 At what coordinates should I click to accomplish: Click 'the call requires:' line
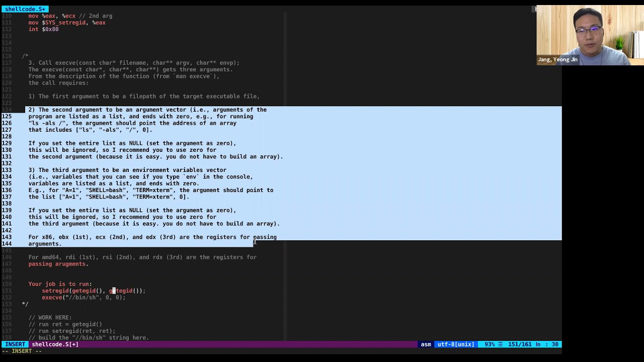[58, 83]
